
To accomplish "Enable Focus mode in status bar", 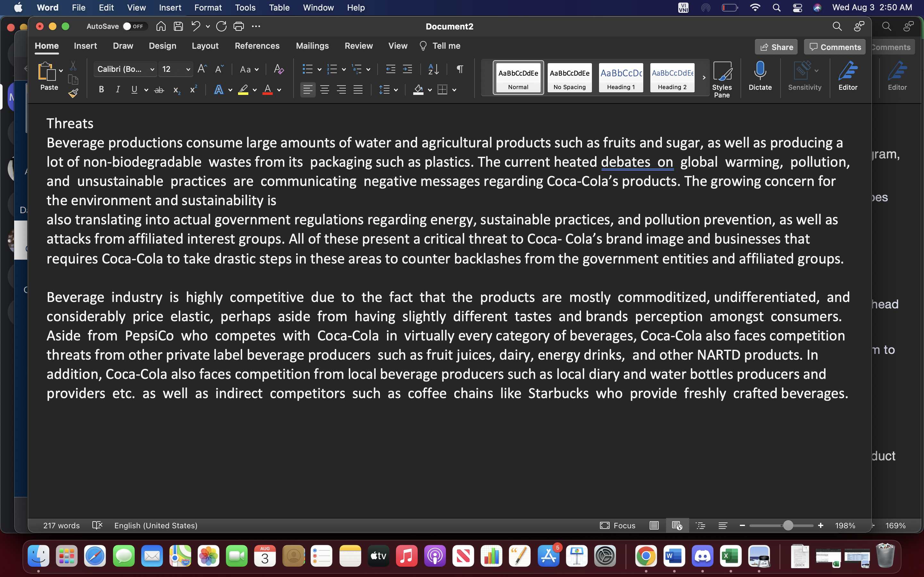I will [x=618, y=525].
